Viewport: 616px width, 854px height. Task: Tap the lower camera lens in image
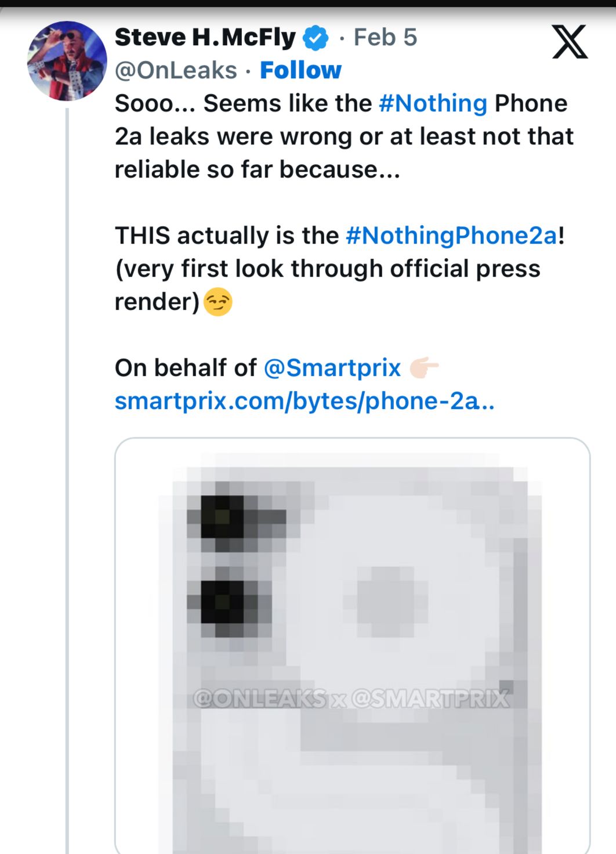(x=223, y=602)
